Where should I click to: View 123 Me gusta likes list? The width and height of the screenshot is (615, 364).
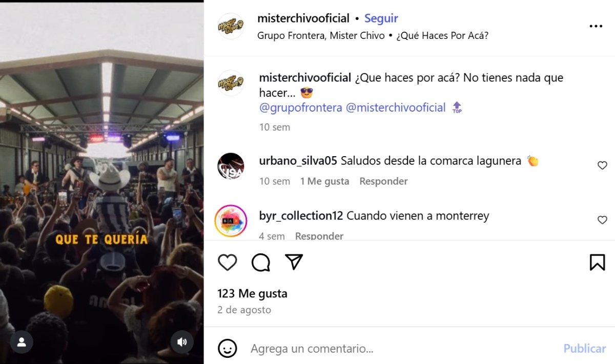point(252,294)
